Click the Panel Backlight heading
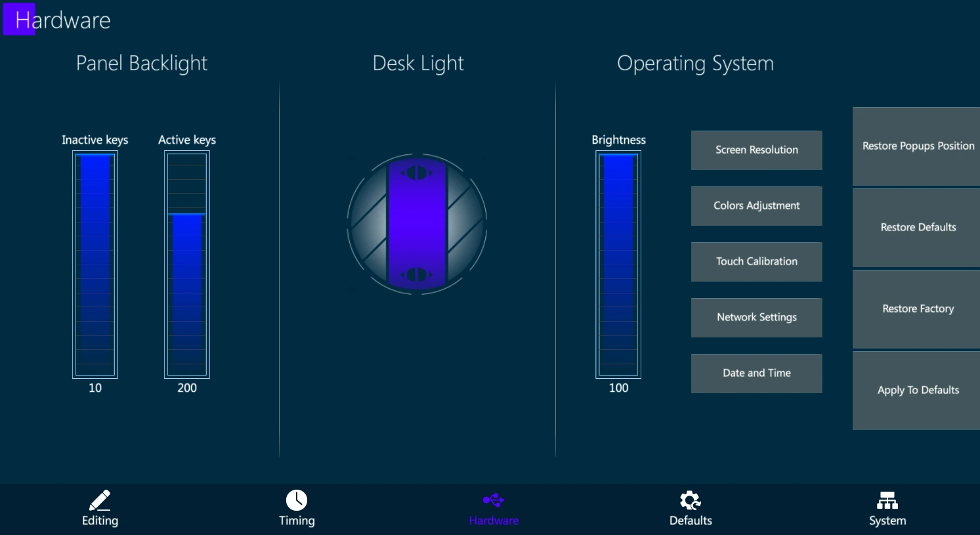This screenshot has width=980, height=535. coord(142,64)
